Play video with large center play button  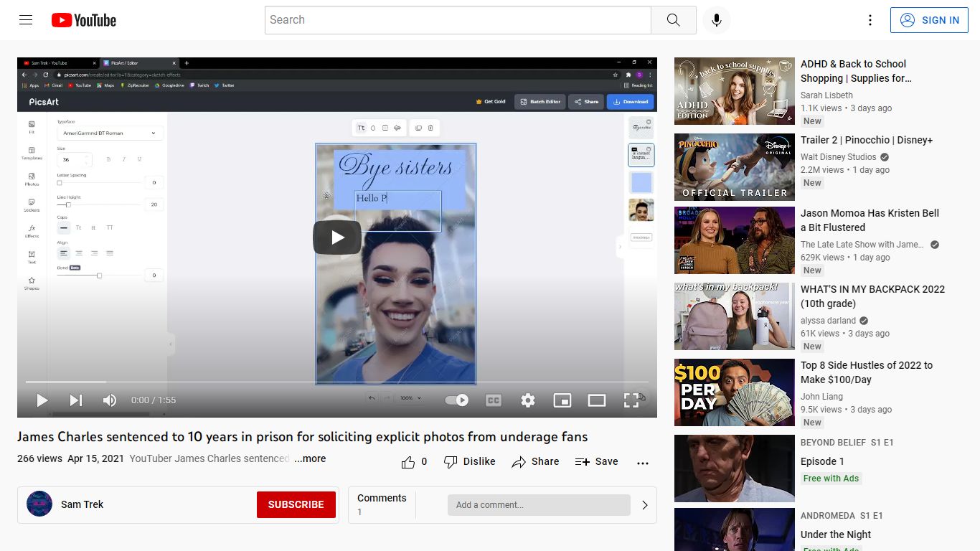tap(337, 237)
